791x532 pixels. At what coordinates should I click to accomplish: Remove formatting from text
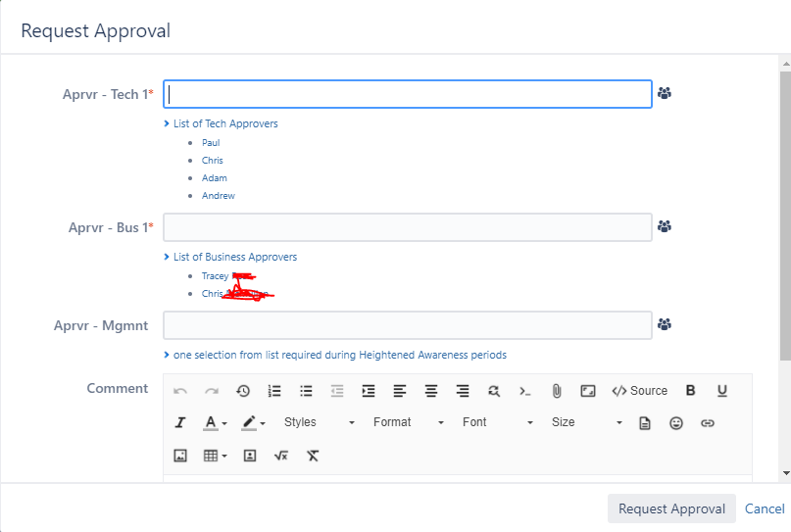tap(313, 456)
